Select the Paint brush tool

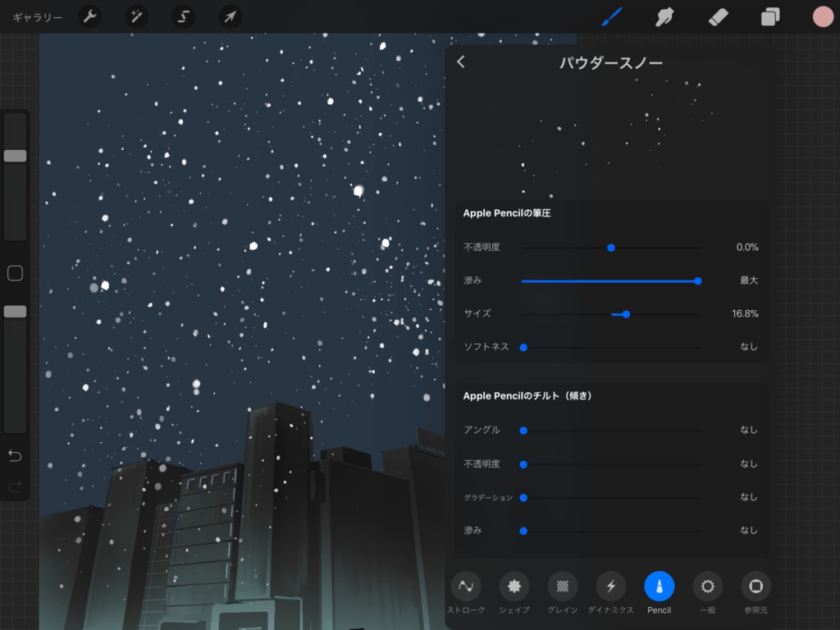pos(611,16)
